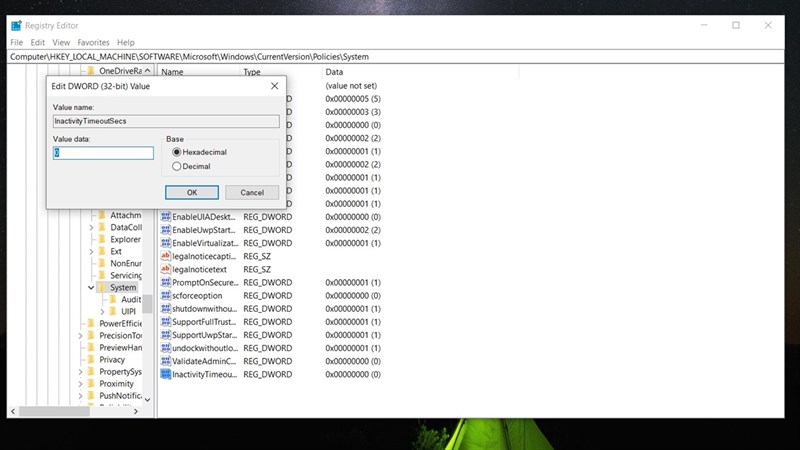Screen dimensions: 800x450
Task: Click the undockwithoutlo... DWORD value icon
Action: point(165,348)
